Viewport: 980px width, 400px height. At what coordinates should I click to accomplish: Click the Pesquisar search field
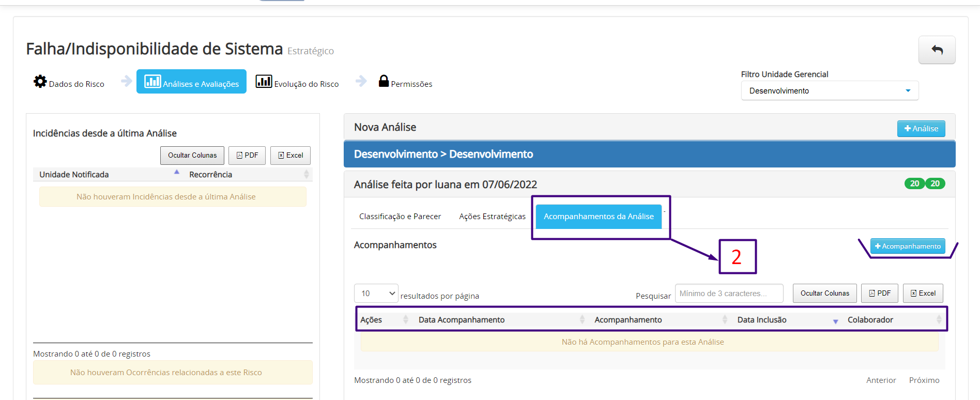point(729,293)
